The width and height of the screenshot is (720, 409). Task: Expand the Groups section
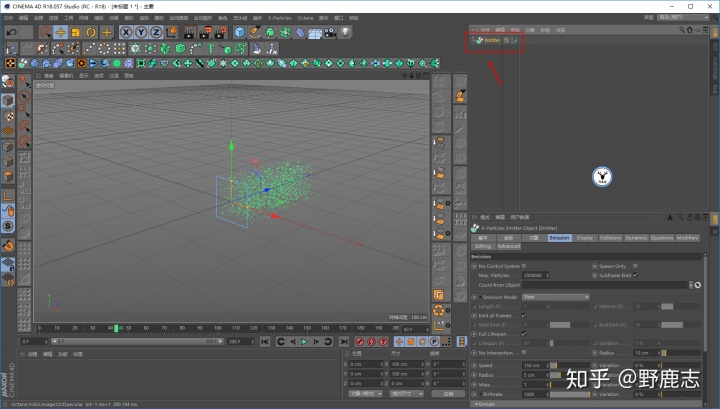(x=476, y=404)
